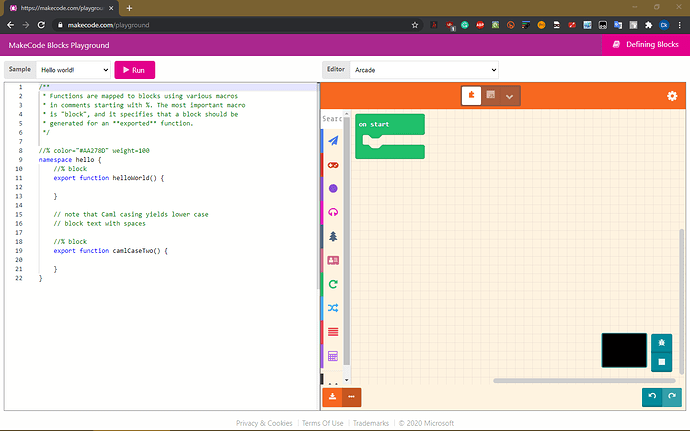Click the toolbox scrollbar down arrow
690x431 pixels.
(347, 379)
